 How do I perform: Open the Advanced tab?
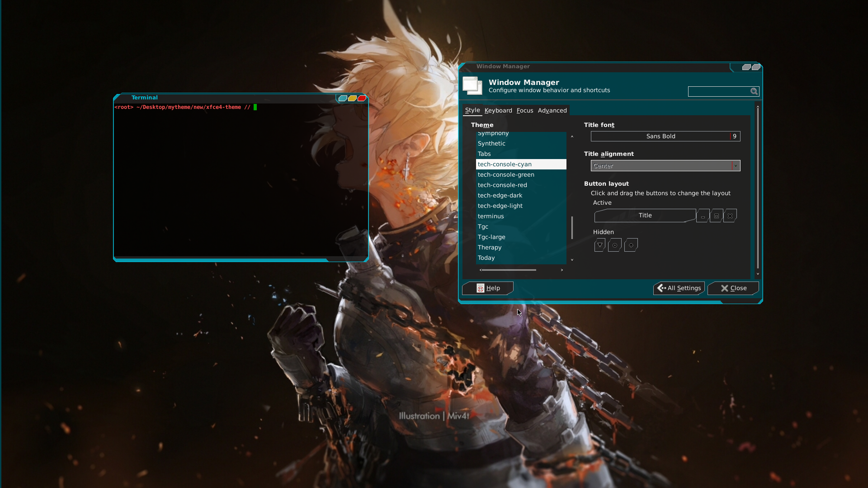click(x=552, y=111)
